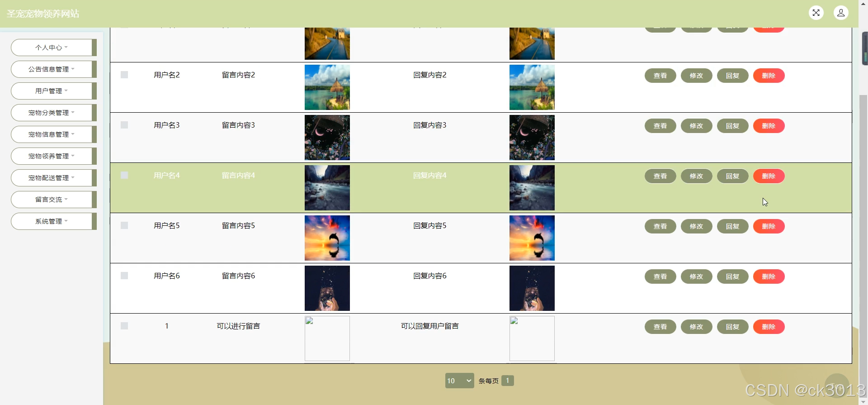Open 用户名4 reply river image thumbnail

tap(532, 188)
